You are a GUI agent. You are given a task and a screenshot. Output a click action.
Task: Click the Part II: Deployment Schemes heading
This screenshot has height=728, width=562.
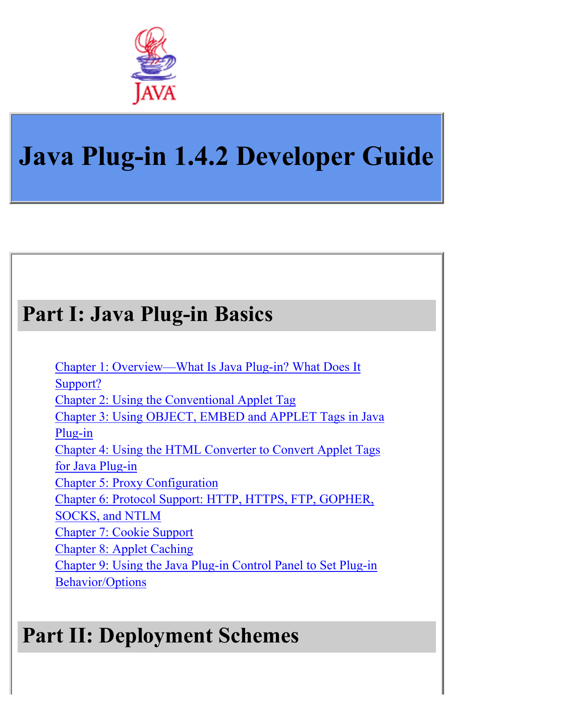point(160,636)
